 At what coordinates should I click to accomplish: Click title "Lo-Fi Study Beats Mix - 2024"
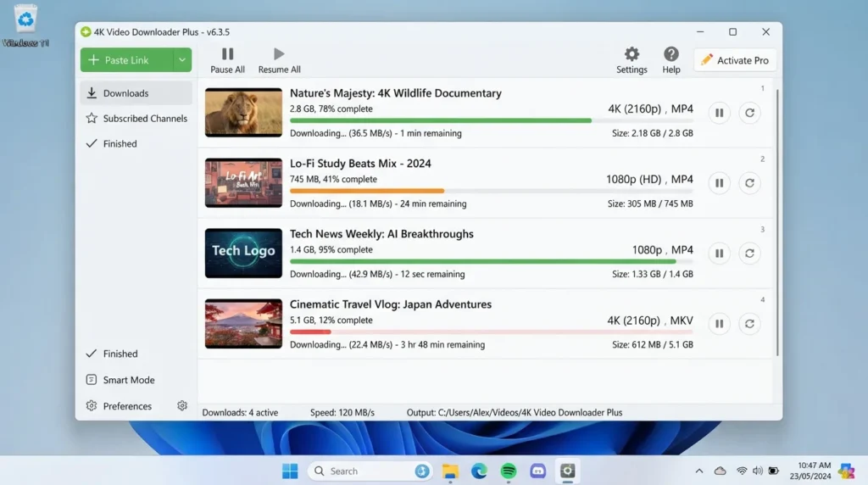[360, 164]
